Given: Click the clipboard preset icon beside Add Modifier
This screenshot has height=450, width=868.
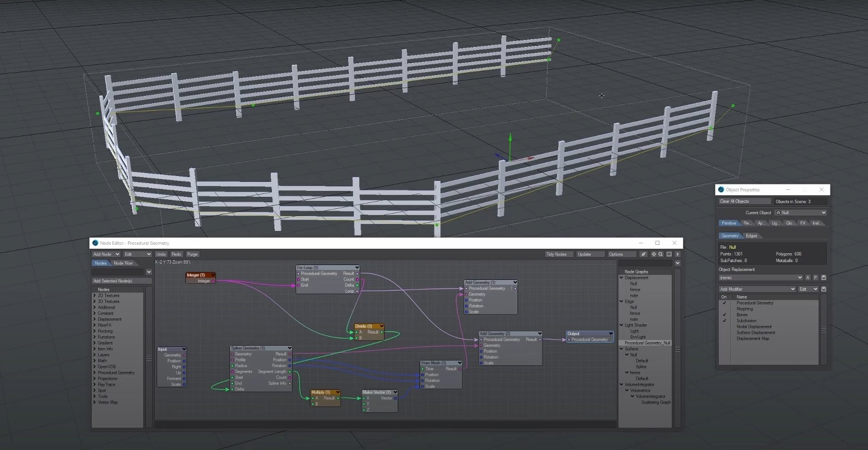Looking at the screenshot, I should pyautogui.click(x=823, y=289).
